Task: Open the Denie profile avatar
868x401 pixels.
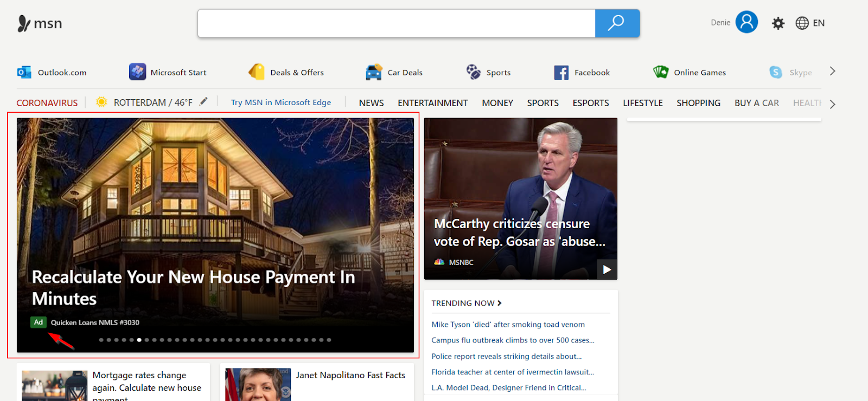Action: [x=746, y=22]
